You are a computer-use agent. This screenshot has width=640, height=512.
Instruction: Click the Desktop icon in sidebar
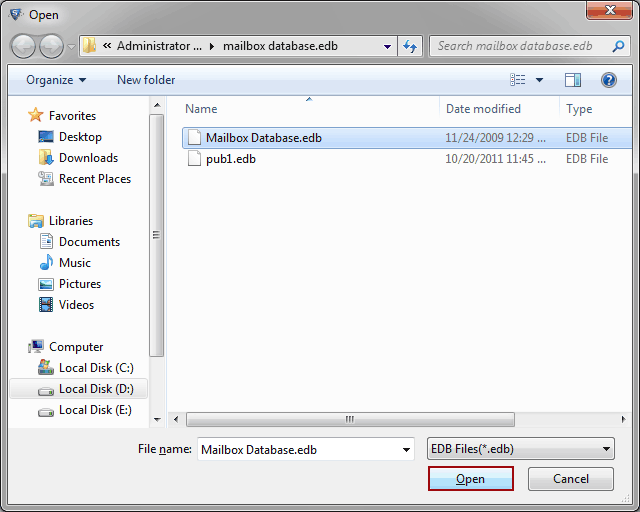pos(46,136)
